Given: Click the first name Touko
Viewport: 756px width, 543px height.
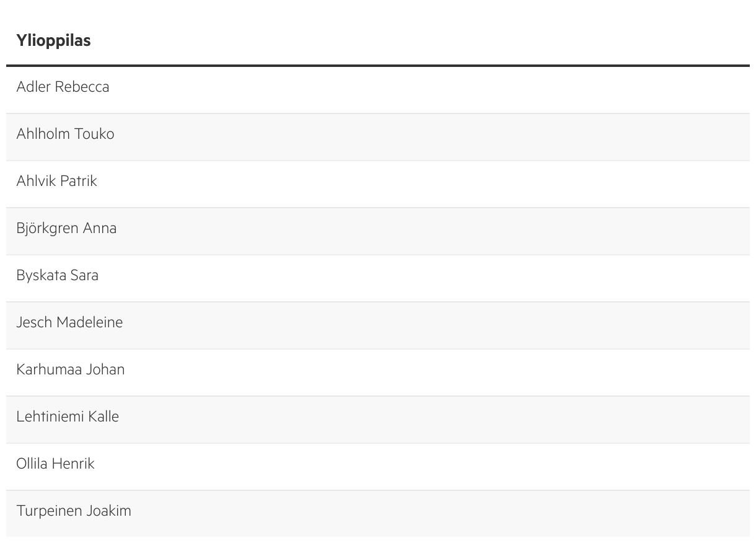Looking at the screenshot, I should [94, 134].
